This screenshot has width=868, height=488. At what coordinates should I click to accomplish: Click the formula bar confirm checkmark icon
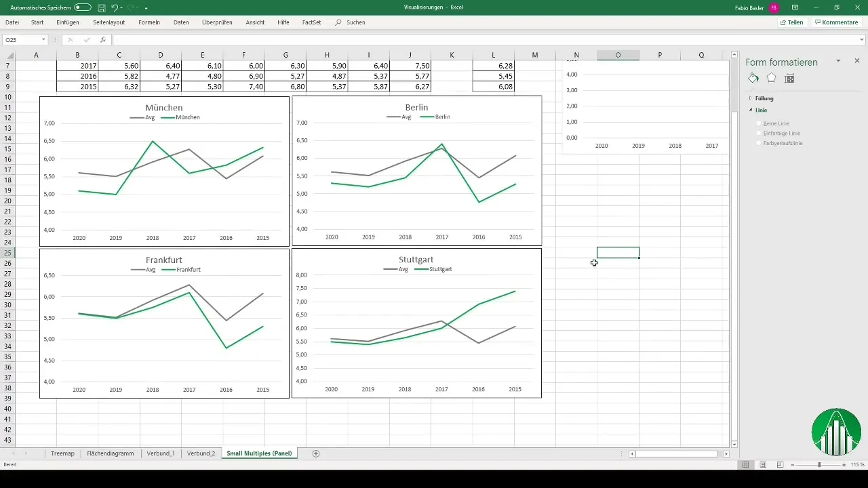[x=86, y=40]
